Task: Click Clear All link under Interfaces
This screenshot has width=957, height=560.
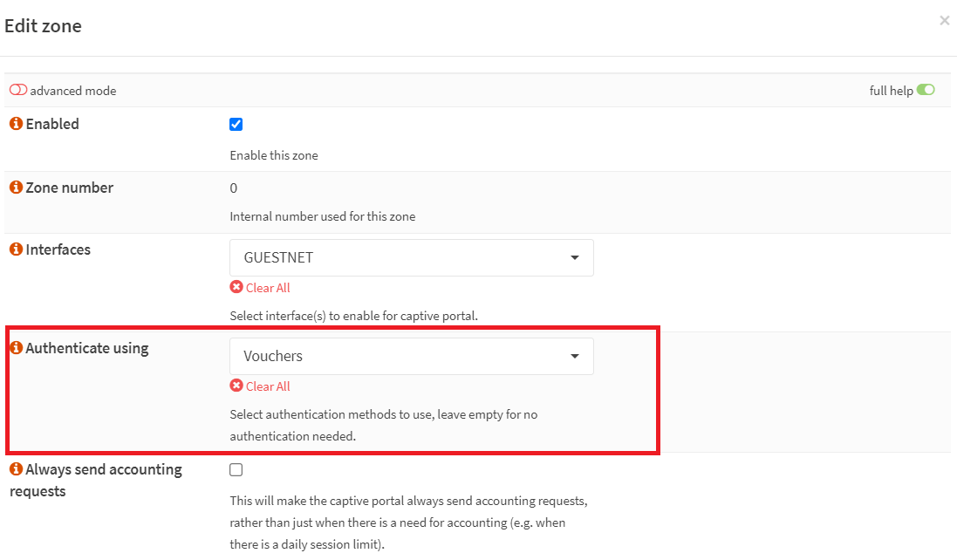Action: pos(268,288)
